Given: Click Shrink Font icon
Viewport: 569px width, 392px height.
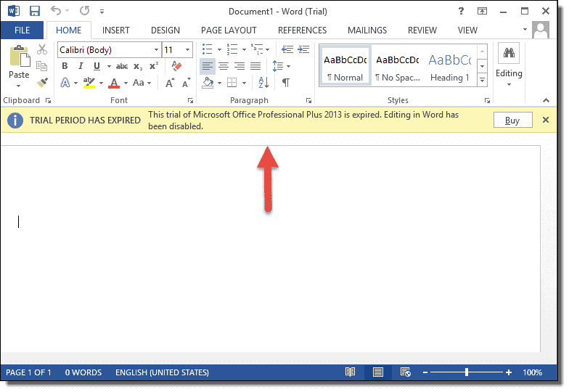Looking at the screenshot, I should point(186,83).
